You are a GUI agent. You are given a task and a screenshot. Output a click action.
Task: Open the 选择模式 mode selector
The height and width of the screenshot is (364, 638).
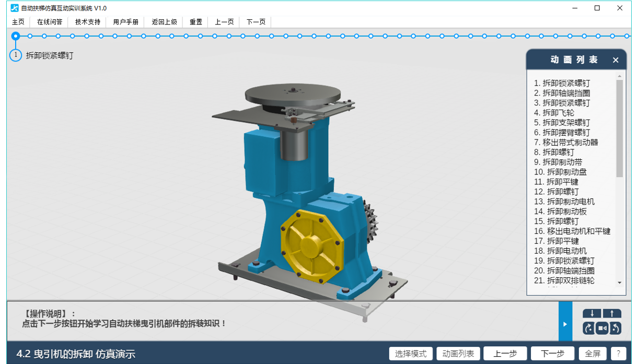(x=411, y=354)
